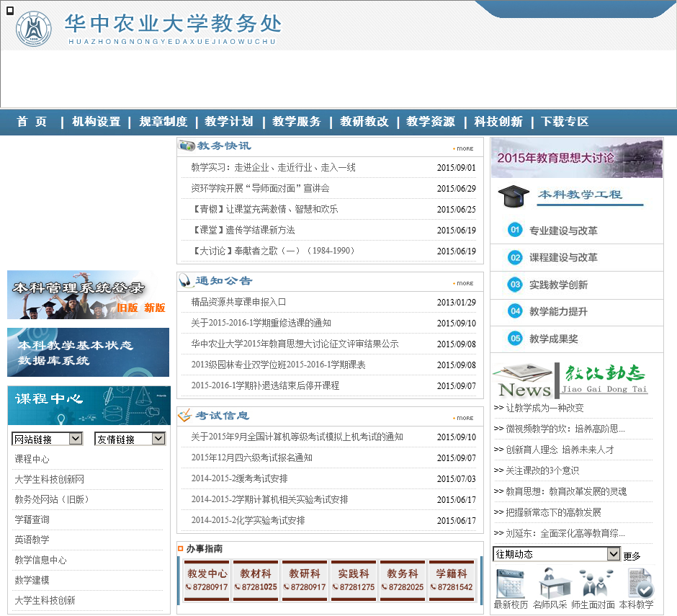Click the 教务快讯 section header icon
677x616 pixels.
(187, 146)
